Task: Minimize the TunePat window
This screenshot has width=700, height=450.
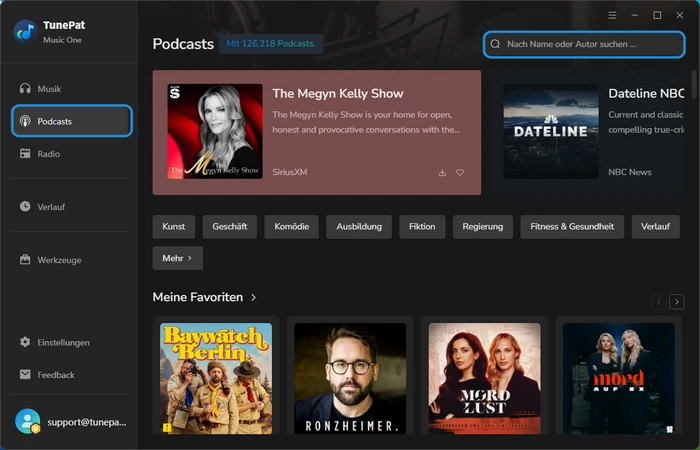Action: (x=634, y=15)
